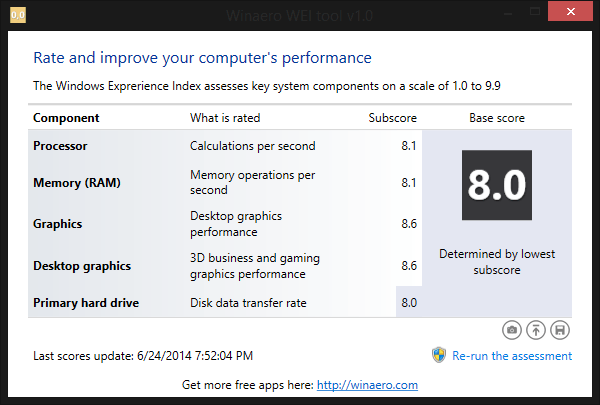Click the Base score column header

click(x=497, y=118)
